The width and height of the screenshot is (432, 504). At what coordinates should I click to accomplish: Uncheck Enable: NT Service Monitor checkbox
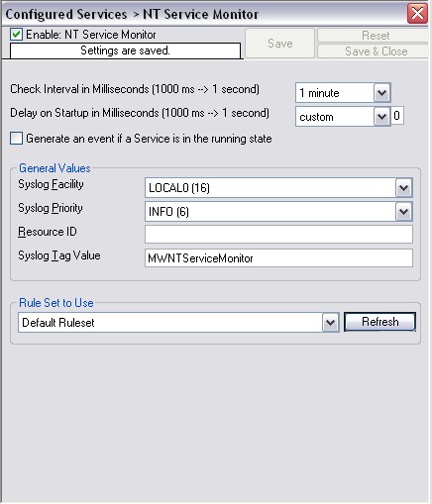coord(16,35)
